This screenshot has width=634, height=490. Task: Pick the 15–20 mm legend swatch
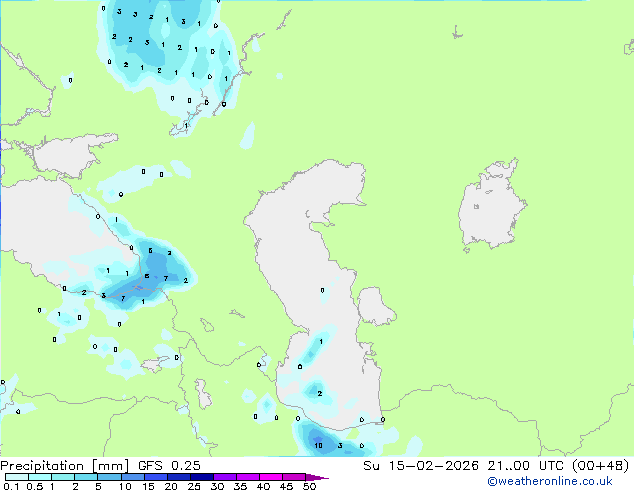[155, 477]
